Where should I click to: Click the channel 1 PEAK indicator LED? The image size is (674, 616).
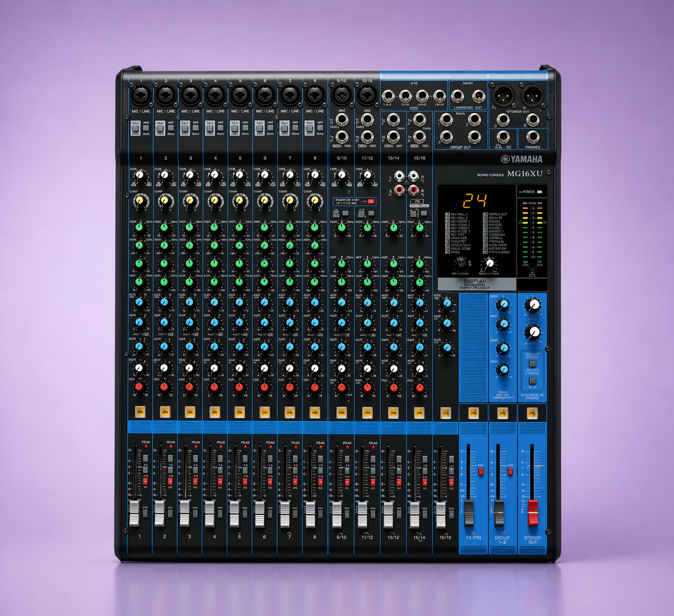click(146, 447)
